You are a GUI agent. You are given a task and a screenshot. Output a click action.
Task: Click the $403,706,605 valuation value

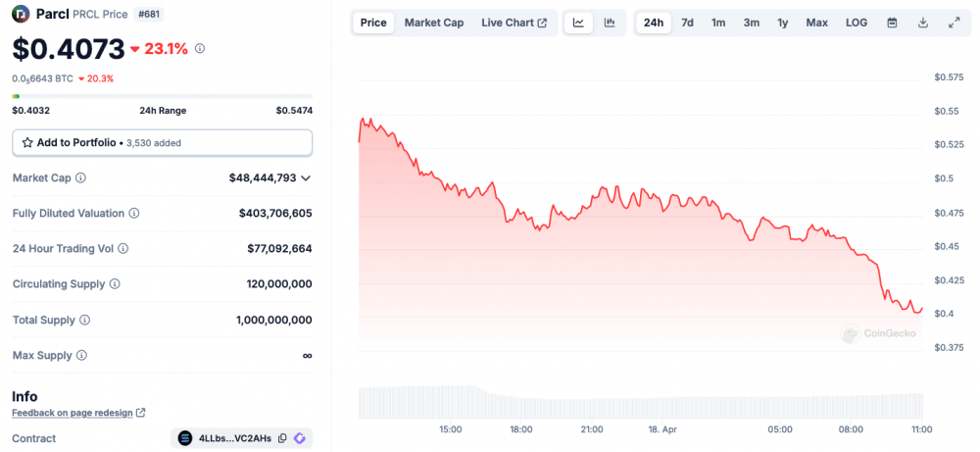coord(275,213)
